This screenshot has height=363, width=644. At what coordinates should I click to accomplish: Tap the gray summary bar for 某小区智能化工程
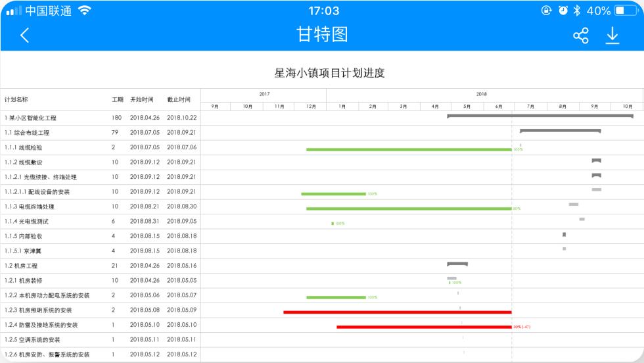(540, 116)
